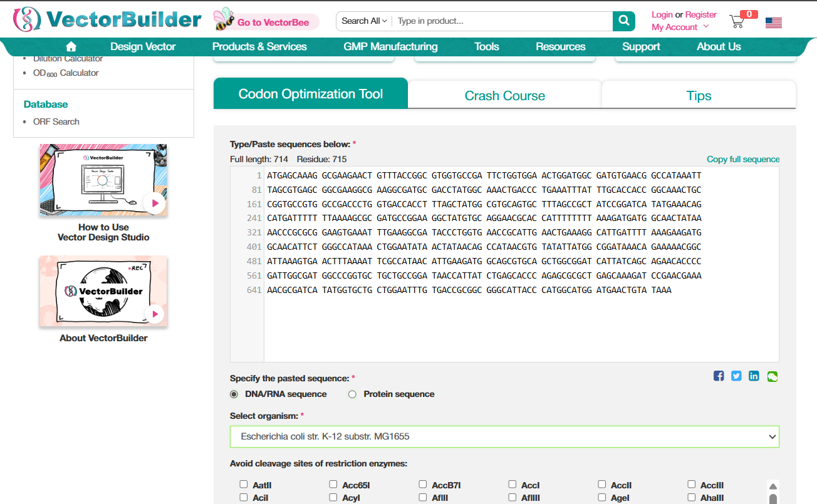
Task: Enable the AccB7I enzyme checkbox
Action: (423, 485)
